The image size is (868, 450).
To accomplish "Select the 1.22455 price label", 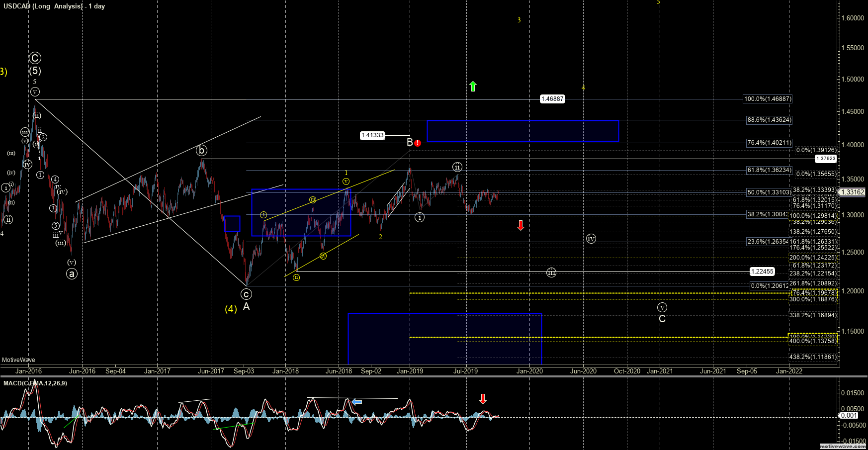I will 762,271.
